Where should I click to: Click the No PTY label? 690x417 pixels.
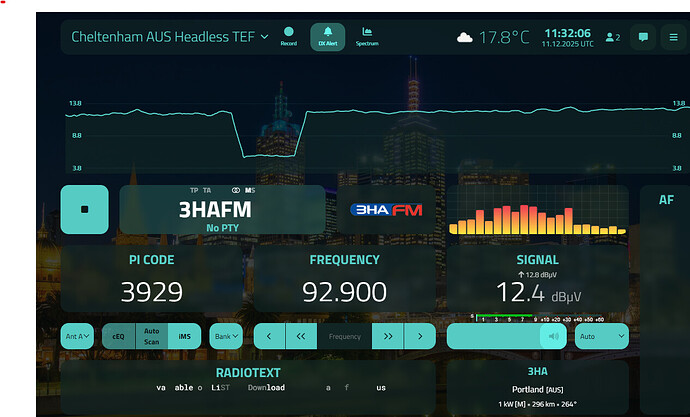pyautogui.click(x=222, y=228)
